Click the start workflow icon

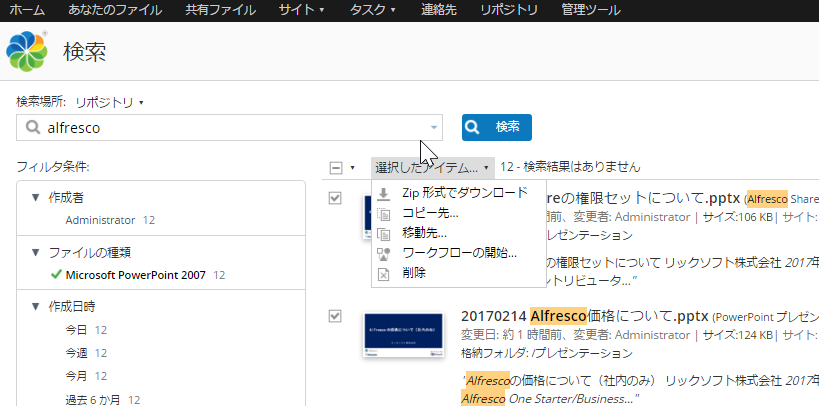(383, 253)
